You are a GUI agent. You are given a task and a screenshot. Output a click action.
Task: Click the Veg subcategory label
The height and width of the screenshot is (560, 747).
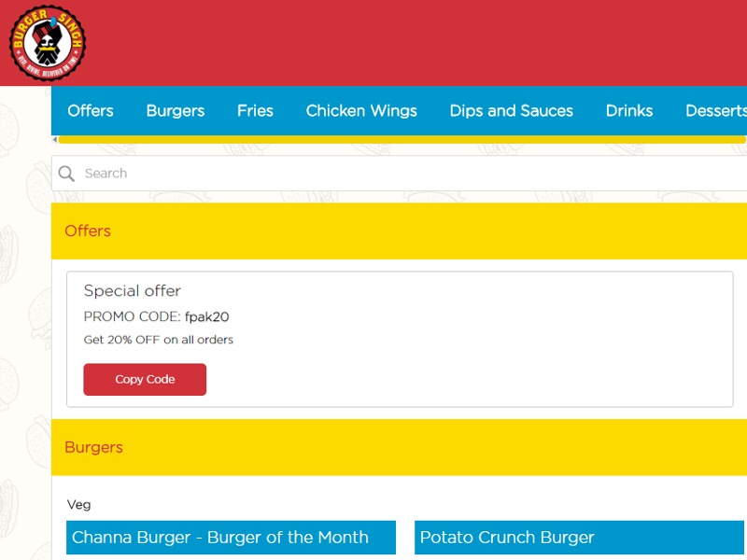click(x=79, y=505)
